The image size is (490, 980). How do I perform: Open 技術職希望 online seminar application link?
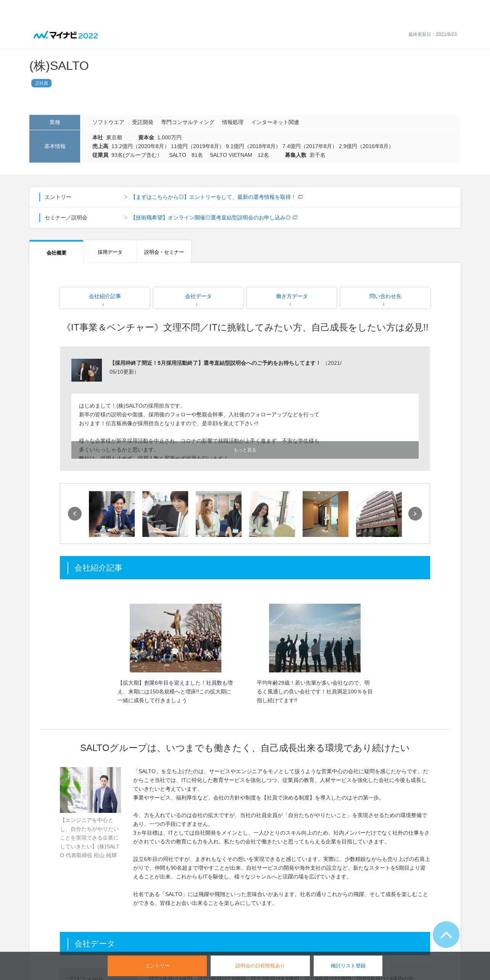[x=210, y=218]
